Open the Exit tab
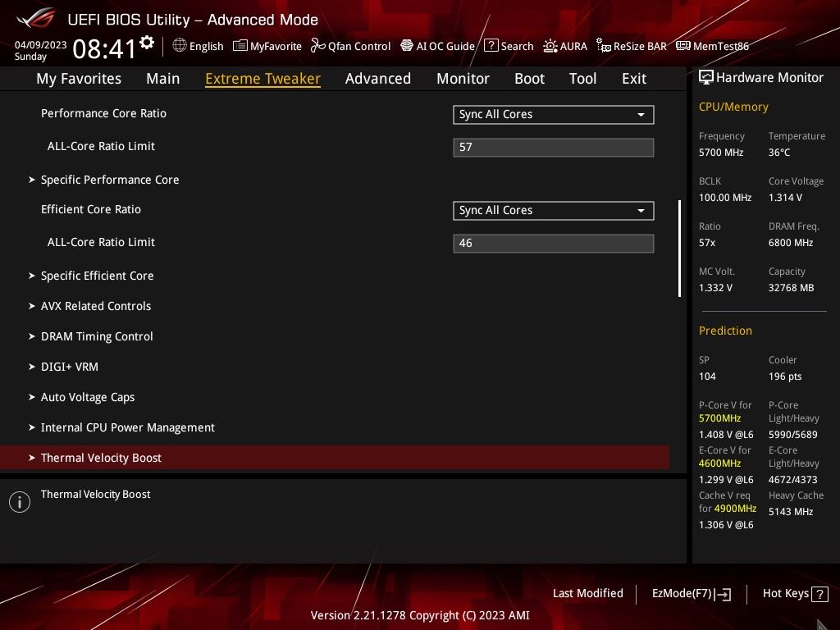Screen dimensions: 840x630 coord(634,79)
